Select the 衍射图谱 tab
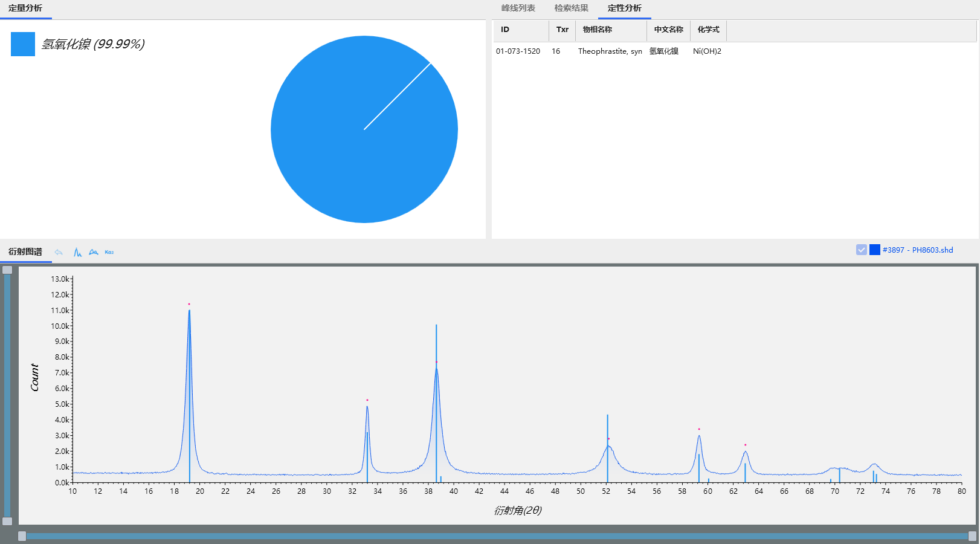This screenshot has height=544, width=980. pyautogui.click(x=25, y=252)
